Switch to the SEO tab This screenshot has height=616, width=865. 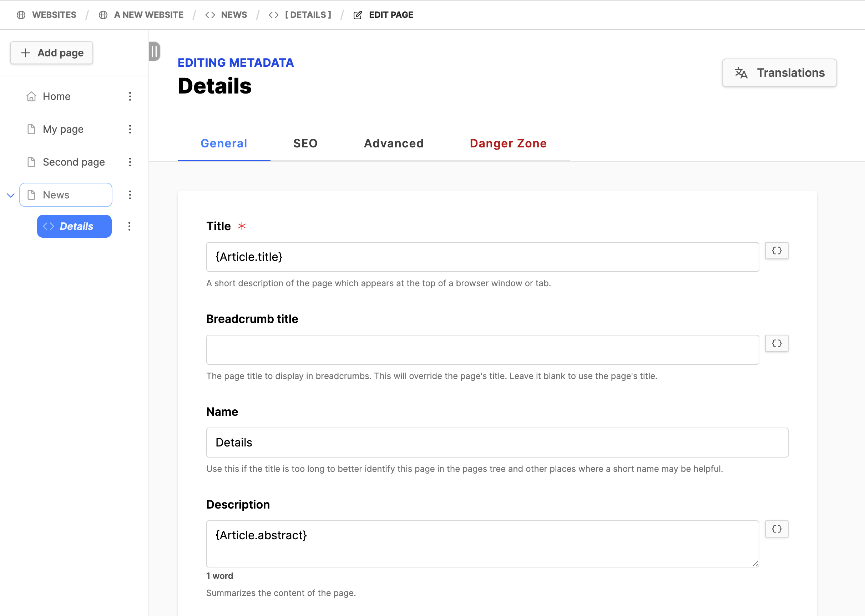(x=305, y=143)
